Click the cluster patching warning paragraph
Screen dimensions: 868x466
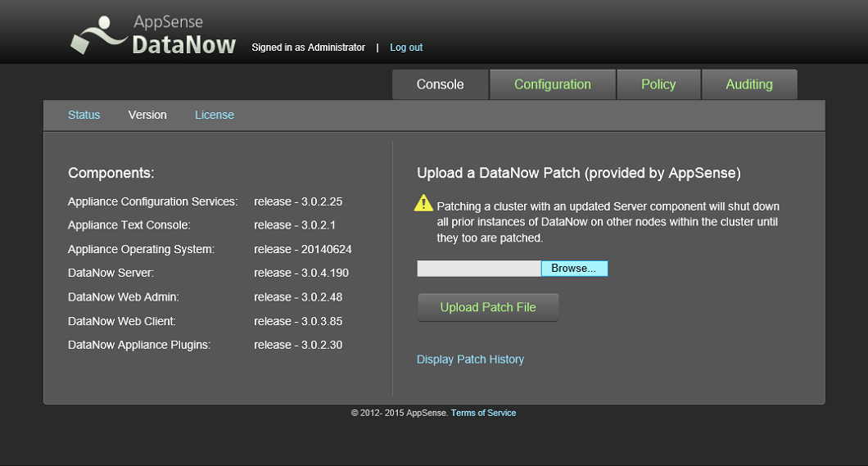(608, 222)
